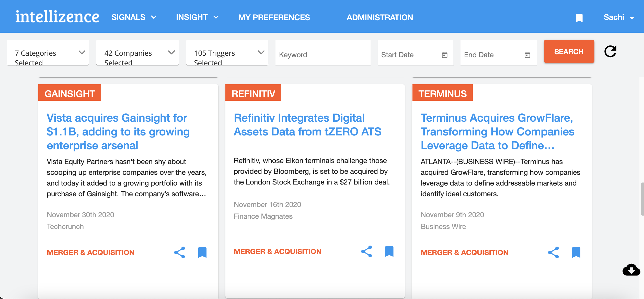Viewport: 644px width, 299px height.
Task: Open the calendar picker for Start Date
Action: pos(445,54)
